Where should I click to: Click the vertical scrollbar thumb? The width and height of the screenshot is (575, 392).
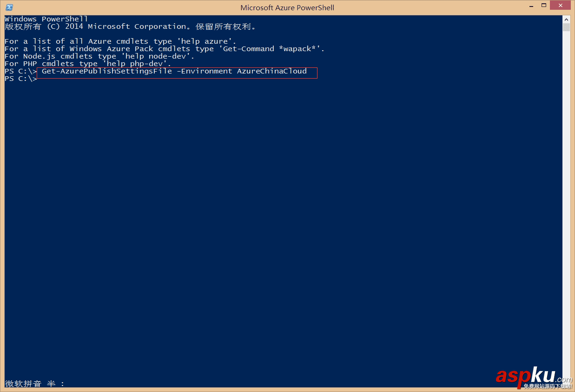click(x=566, y=27)
